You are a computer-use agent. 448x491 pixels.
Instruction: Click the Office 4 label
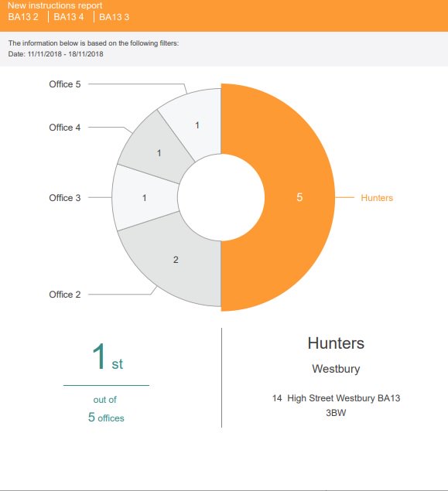click(x=65, y=128)
